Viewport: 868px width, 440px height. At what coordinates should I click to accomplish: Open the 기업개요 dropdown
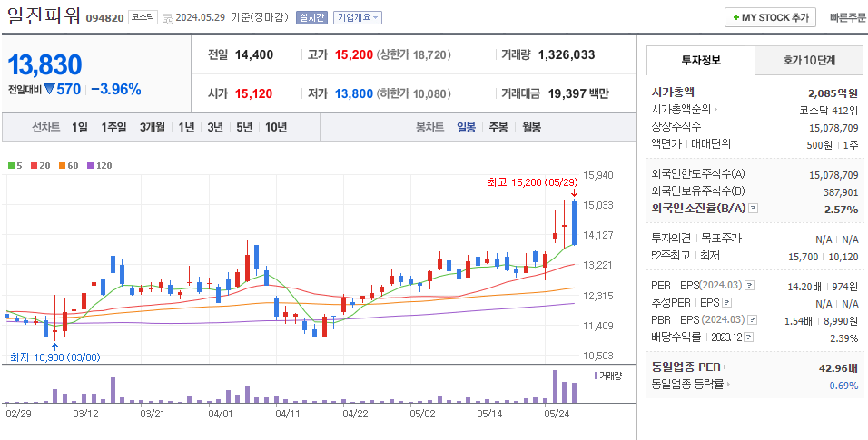pyautogui.click(x=358, y=18)
